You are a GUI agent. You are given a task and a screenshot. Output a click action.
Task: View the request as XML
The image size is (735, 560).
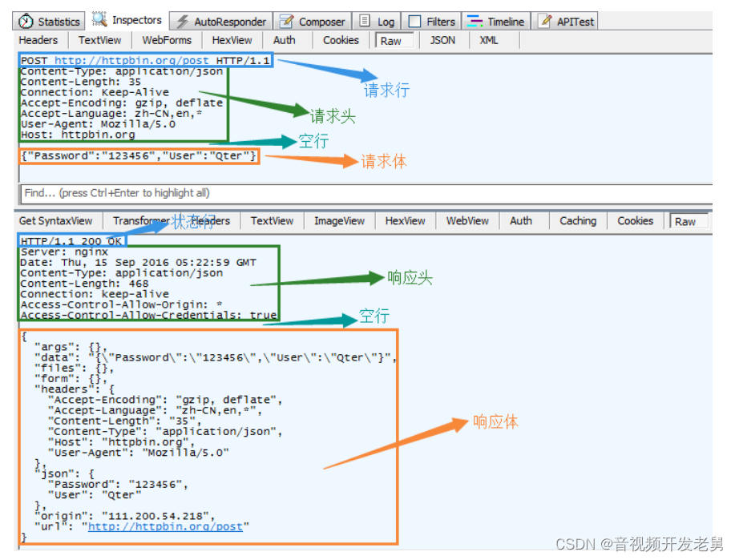(x=488, y=40)
